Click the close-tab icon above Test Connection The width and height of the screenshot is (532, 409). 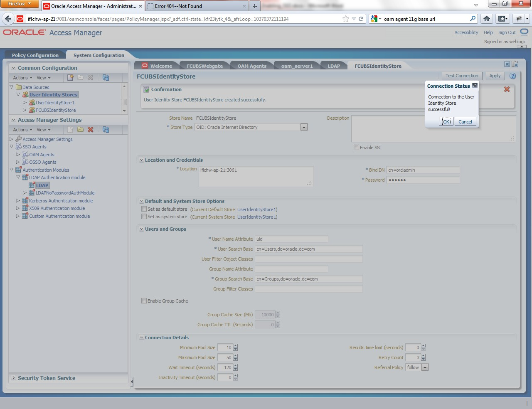coord(507,64)
